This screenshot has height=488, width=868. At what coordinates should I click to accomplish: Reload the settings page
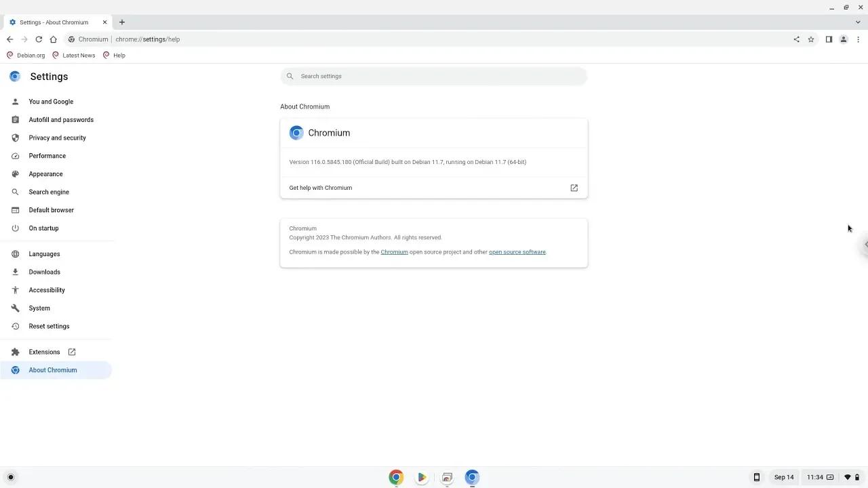[39, 39]
